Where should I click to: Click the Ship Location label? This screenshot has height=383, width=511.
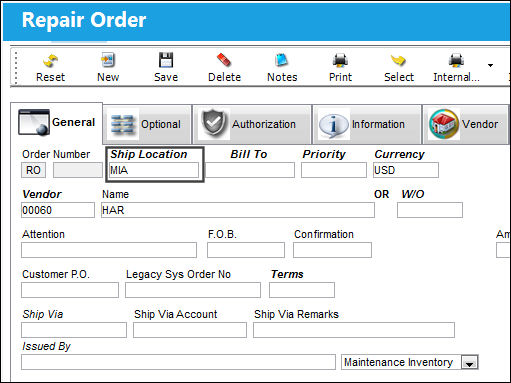coord(149,154)
